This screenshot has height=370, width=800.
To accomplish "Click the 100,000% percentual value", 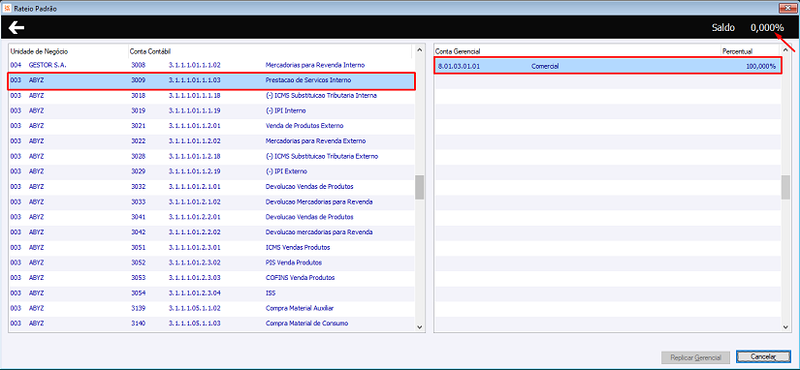I will pos(761,66).
